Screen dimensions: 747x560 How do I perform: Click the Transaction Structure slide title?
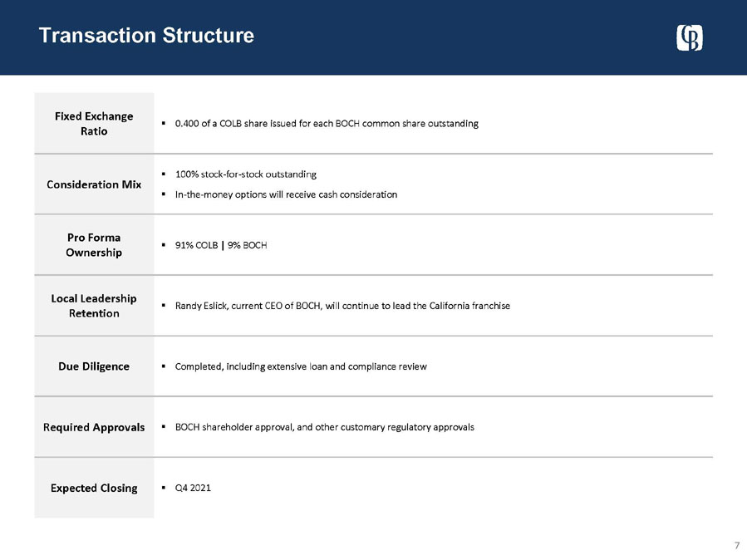click(x=146, y=36)
